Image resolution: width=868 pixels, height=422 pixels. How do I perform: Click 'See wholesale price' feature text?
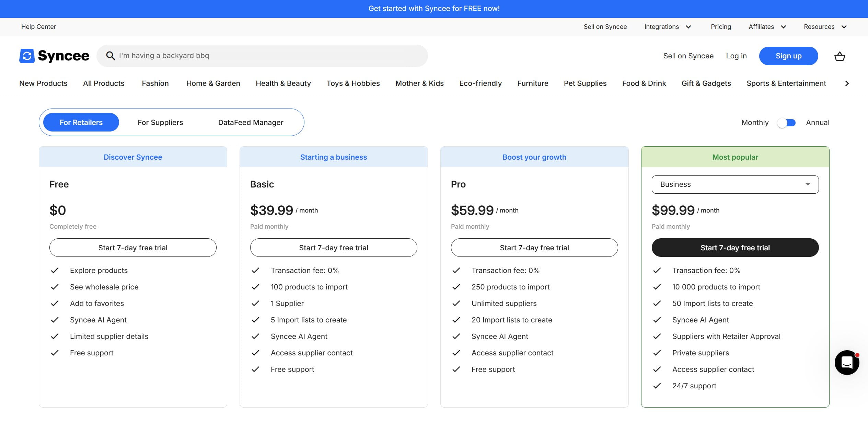pos(104,287)
